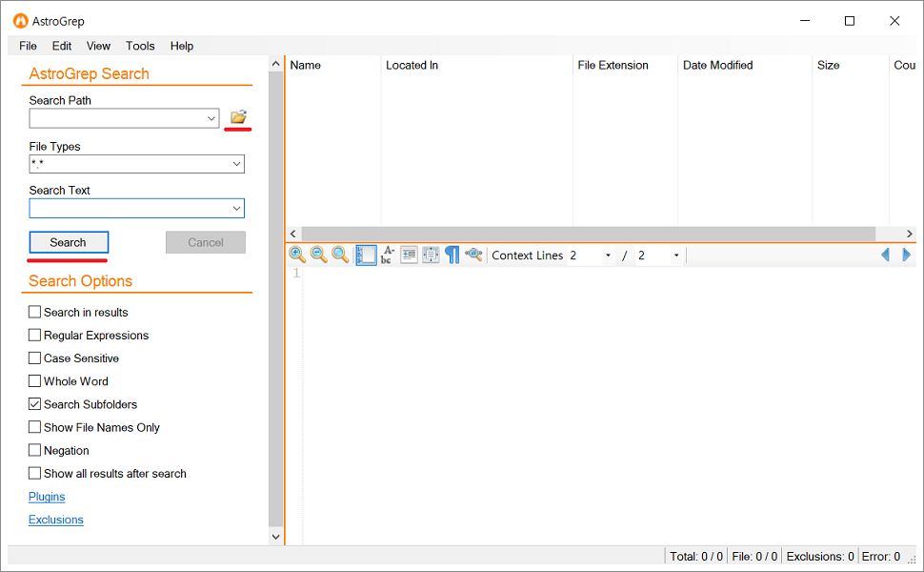Screen dimensions: 924x572
Task: Toggle show all characters pilcrow icon
Action: pyautogui.click(x=452, y=255)
